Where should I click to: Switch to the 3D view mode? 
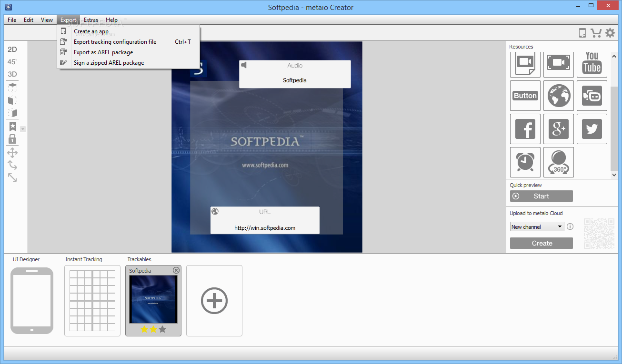coord(12,74)
